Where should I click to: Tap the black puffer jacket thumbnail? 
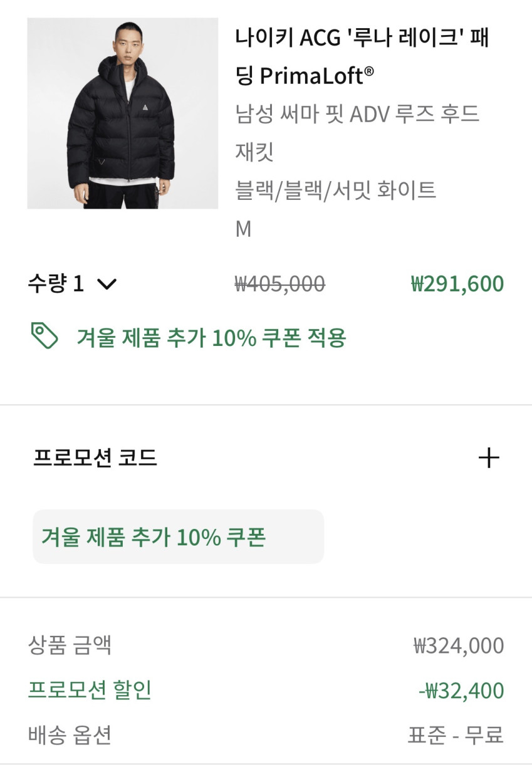click(123, 113)
